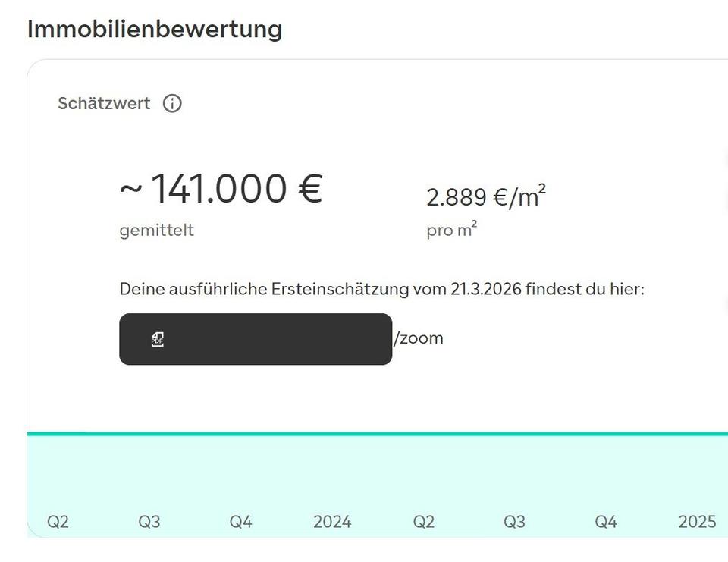
Task: Select the Q3 marker following 2024
Action: point(514,522)
